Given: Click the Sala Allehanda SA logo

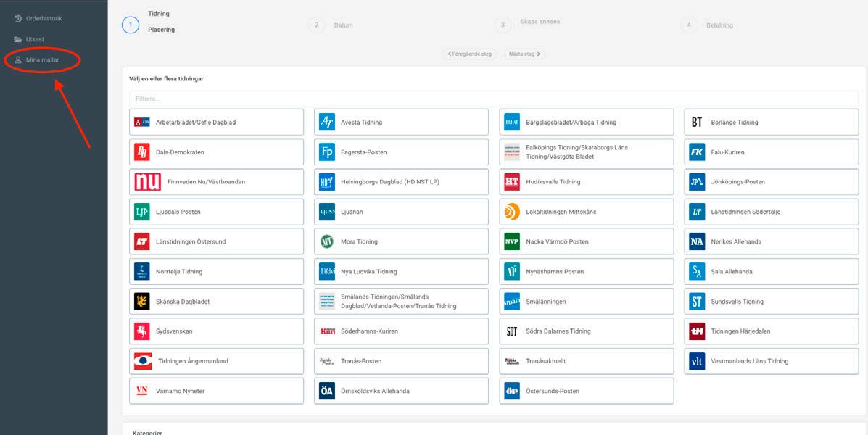Looking at the screenshot, I should click(x=697, y=272).
